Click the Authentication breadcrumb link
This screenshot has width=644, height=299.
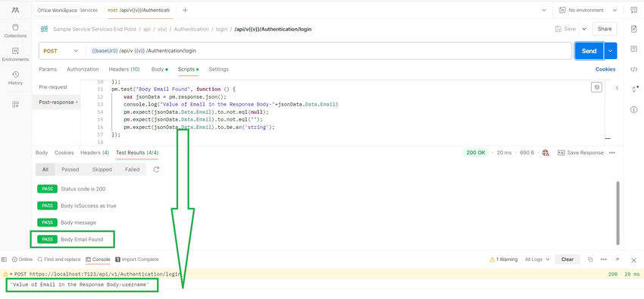pyautogui.click(x=192, y=29)
